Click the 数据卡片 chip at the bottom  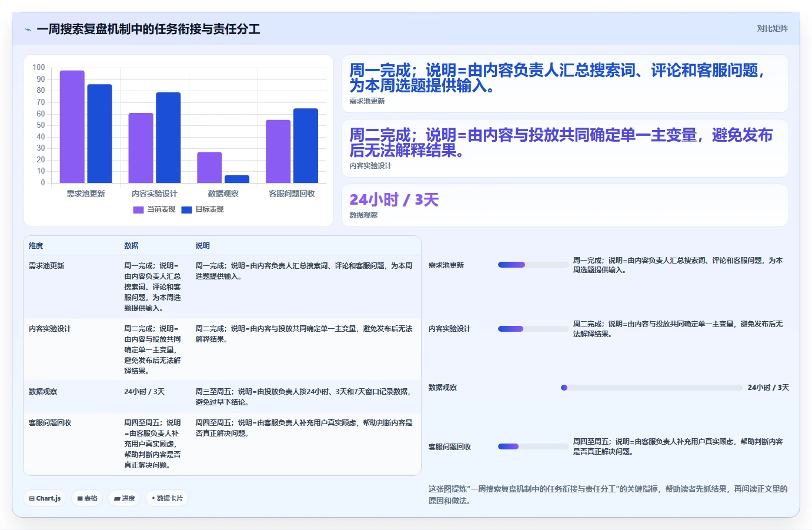(x=167, y=498)
